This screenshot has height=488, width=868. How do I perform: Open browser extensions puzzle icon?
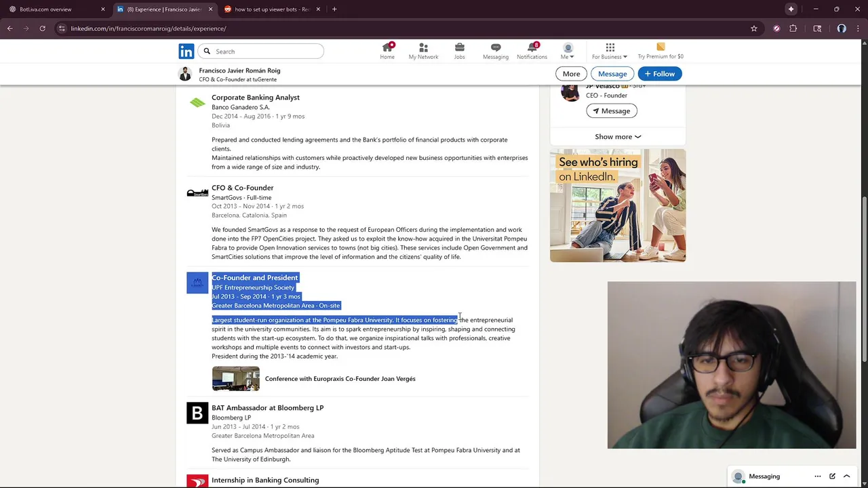pyautogui.click(x=793, y=28)
